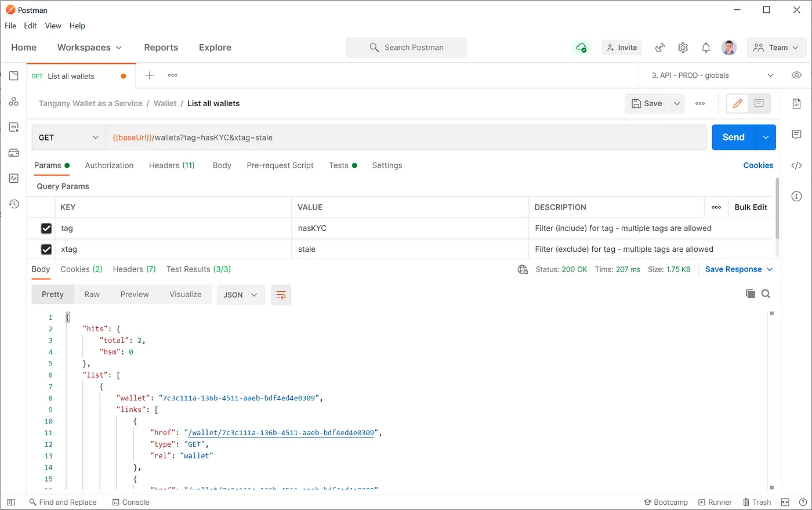
Task: Toggle the environment quick look eye
Action: (x=797, y=75)
